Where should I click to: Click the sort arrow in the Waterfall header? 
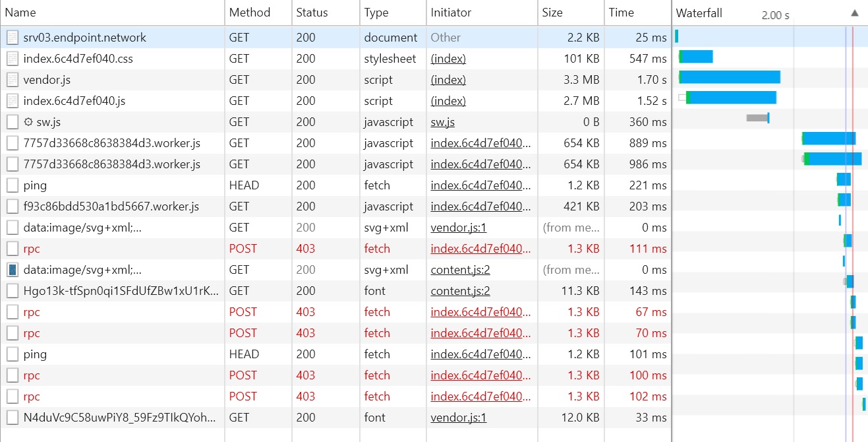click(855, 13)
